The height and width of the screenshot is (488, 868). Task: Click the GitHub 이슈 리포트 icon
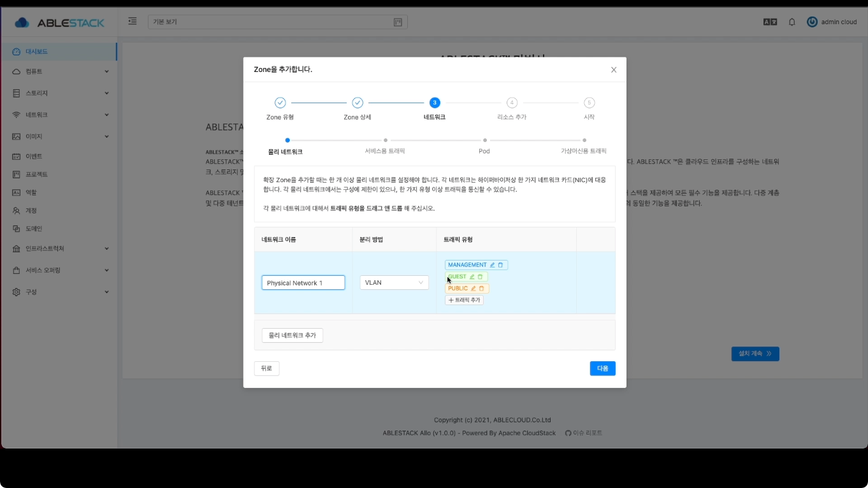568,433
